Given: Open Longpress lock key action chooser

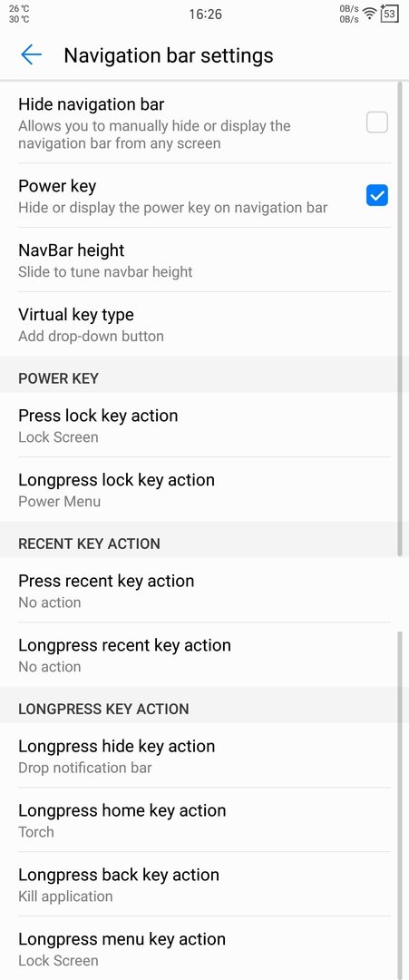Looking at the screenshot, I should click(x=204, y=489).
